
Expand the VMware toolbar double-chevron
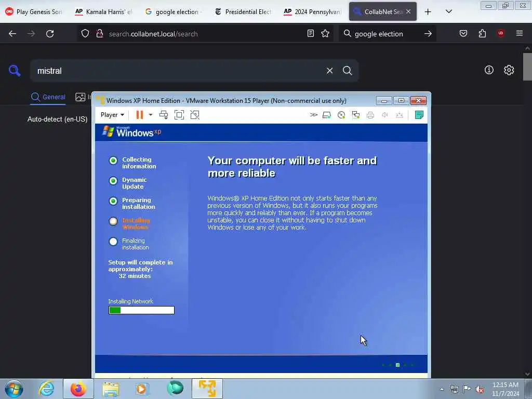coord(313,115)
